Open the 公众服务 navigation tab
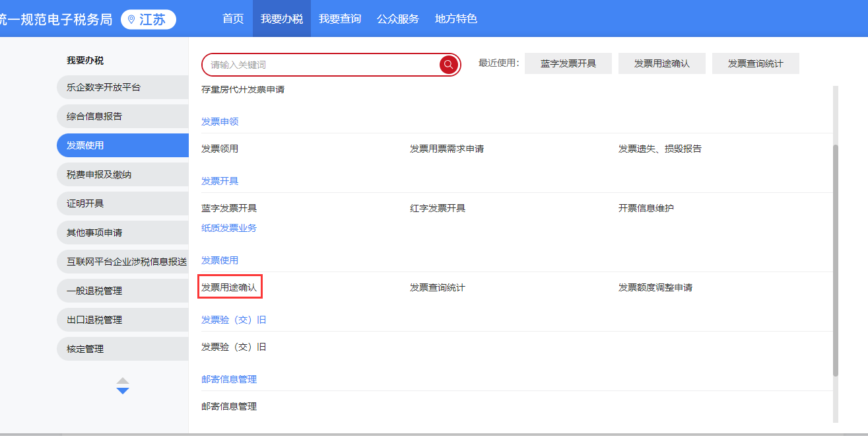Screen dimensions: 868x436 click(x=397, y=19)
